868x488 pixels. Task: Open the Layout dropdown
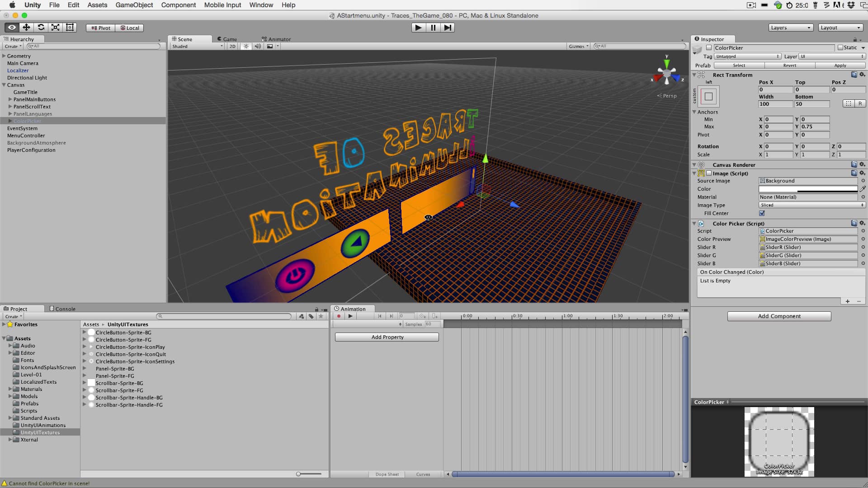[x=840, y=28]
